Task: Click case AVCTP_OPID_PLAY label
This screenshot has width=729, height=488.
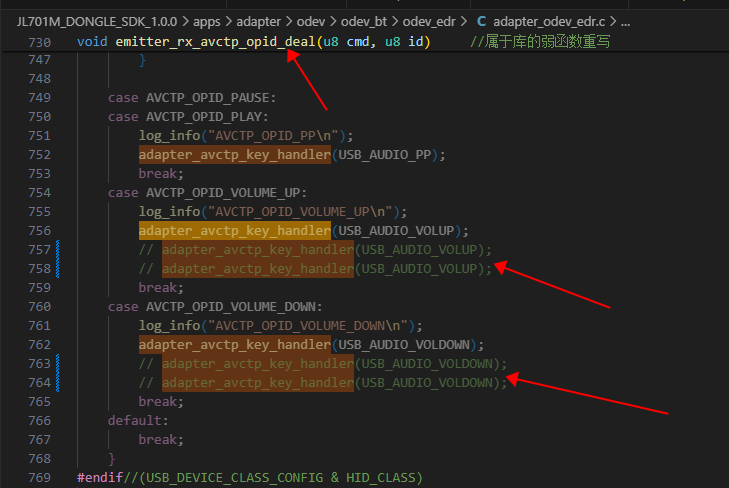Action: (188, 117)
